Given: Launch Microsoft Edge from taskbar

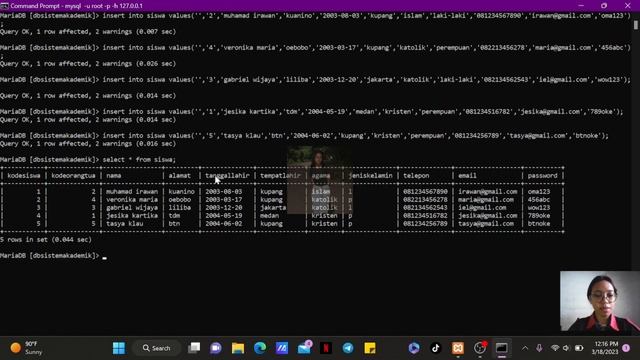Looking at the screenshot, I should click(260, 348).
